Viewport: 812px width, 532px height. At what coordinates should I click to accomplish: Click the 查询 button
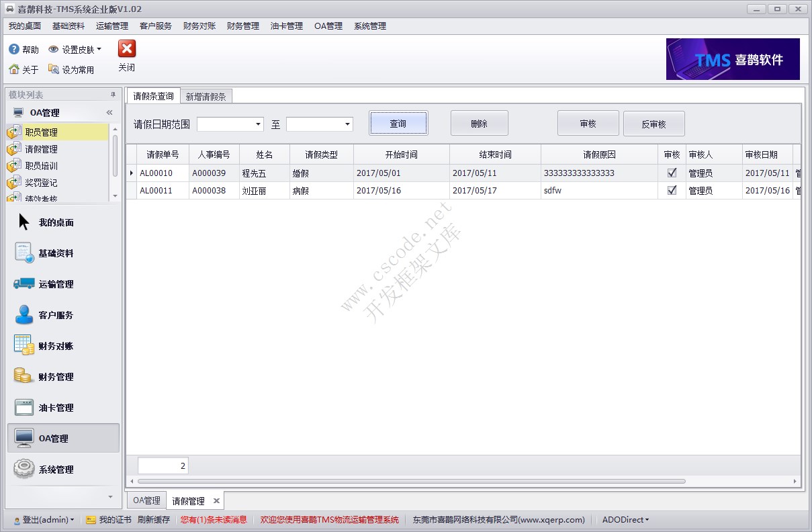tap(398, 124)
